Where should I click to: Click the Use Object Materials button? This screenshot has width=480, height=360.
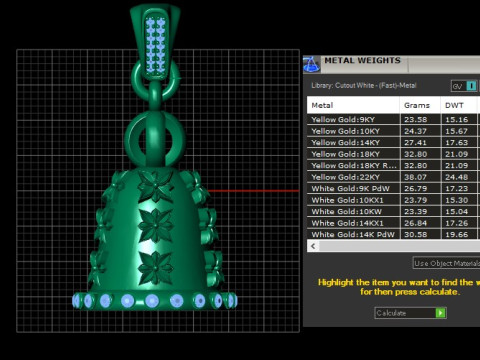pos(446,263)
